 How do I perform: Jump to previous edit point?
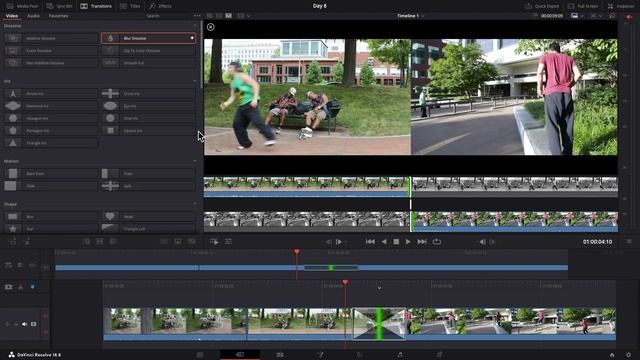pos(329,242)
